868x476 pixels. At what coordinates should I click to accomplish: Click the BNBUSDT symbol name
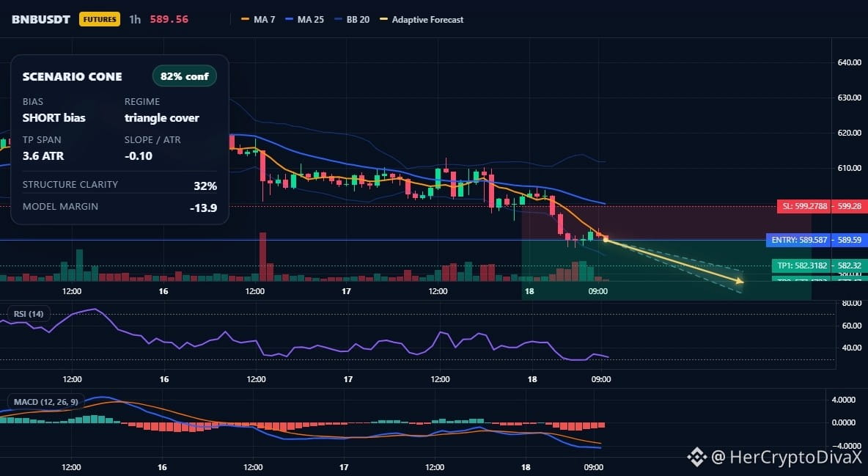(x=41, y=19)
